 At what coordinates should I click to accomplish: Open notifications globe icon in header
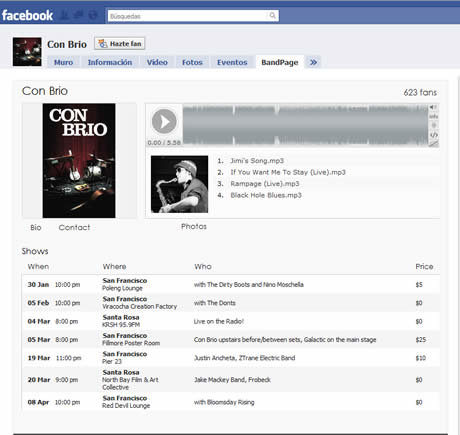click(x=93, y=15)
